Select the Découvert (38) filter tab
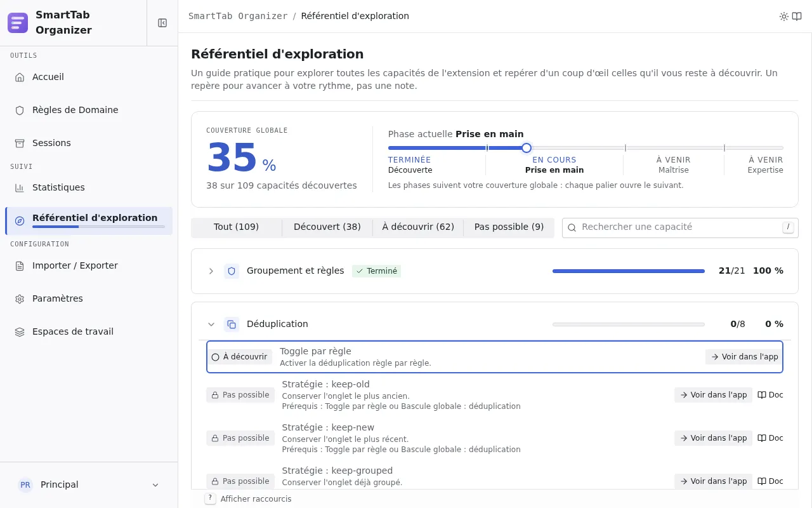 (x=327, y=227)
